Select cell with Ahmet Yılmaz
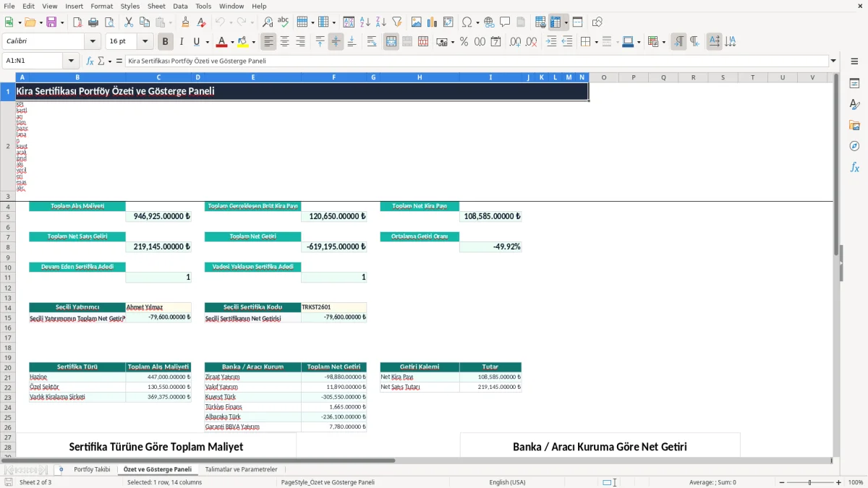 [158, 307]
